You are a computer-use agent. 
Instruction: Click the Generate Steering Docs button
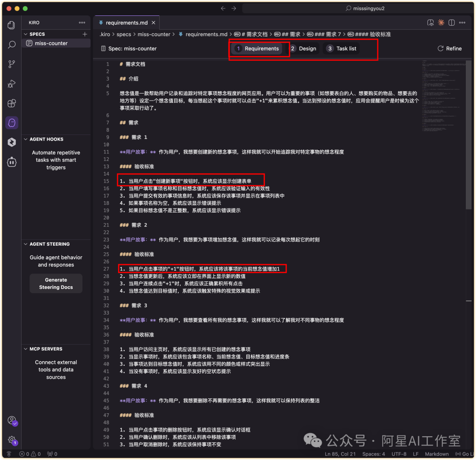pyautogui.click(x=56, y=284)
